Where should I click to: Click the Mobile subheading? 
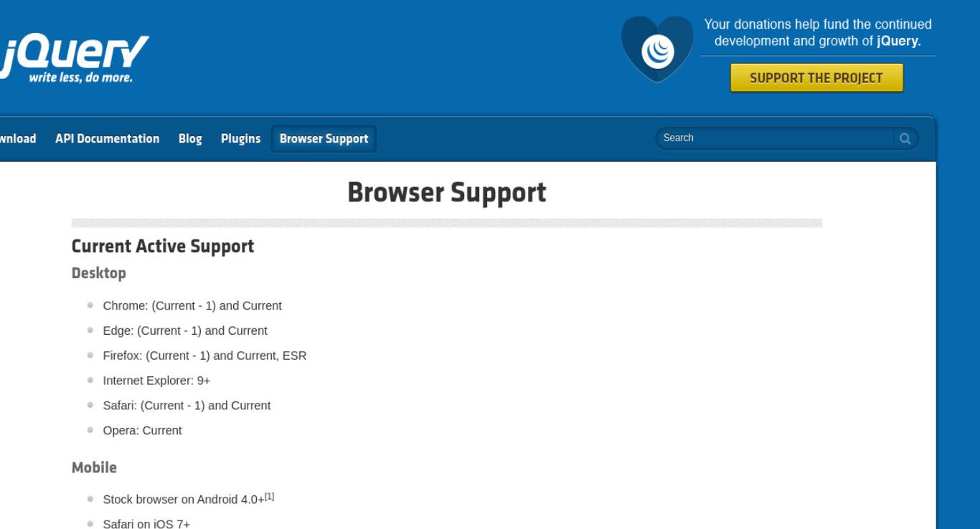click(x=94, y=467)
